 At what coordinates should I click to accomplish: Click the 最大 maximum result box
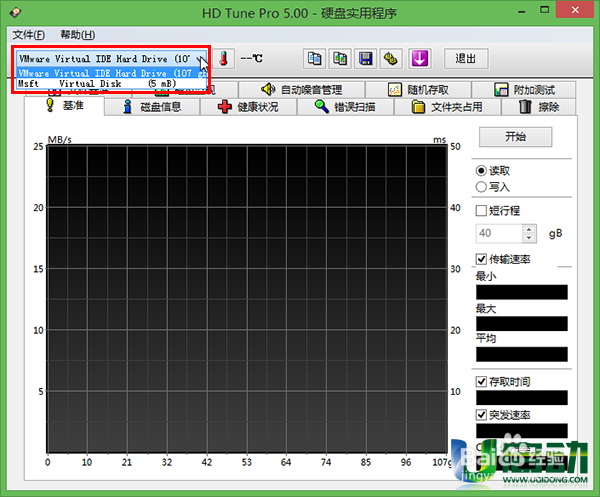click(522, 324)
